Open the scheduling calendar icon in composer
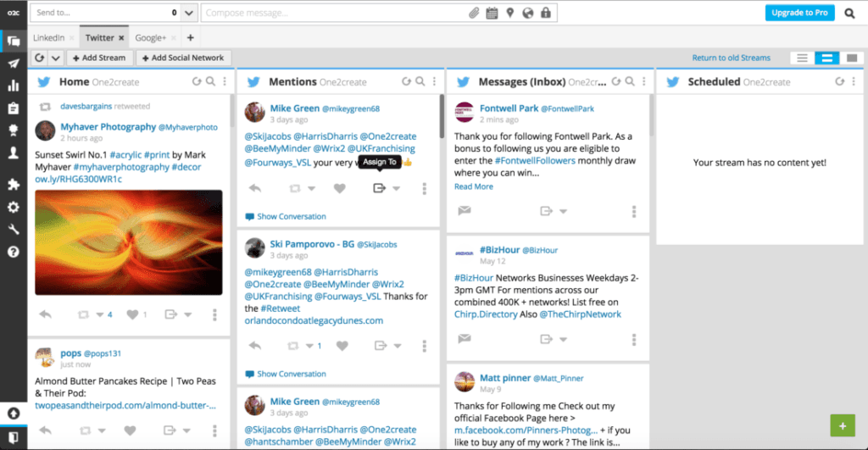This screenshot has width=868, height=450. pyautogui.click(x=492, y=13)
